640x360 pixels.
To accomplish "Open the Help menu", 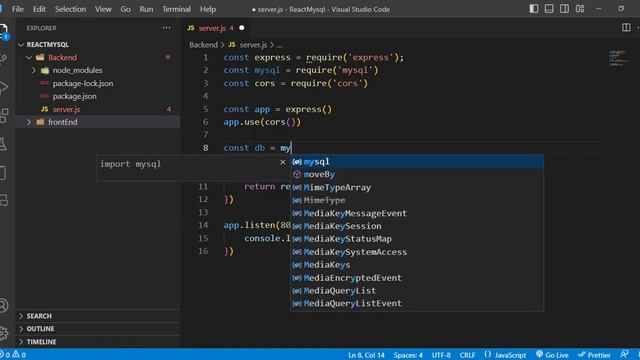I will [x=208, y=9].
